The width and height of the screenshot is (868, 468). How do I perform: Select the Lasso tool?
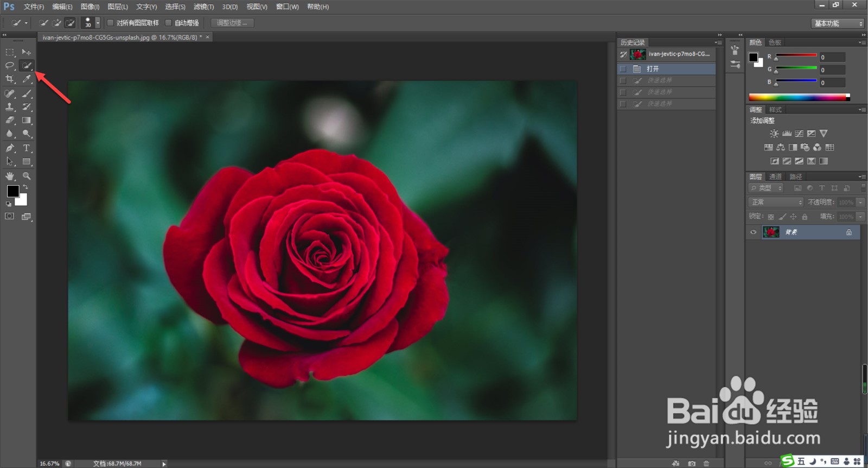pos(10,66)
